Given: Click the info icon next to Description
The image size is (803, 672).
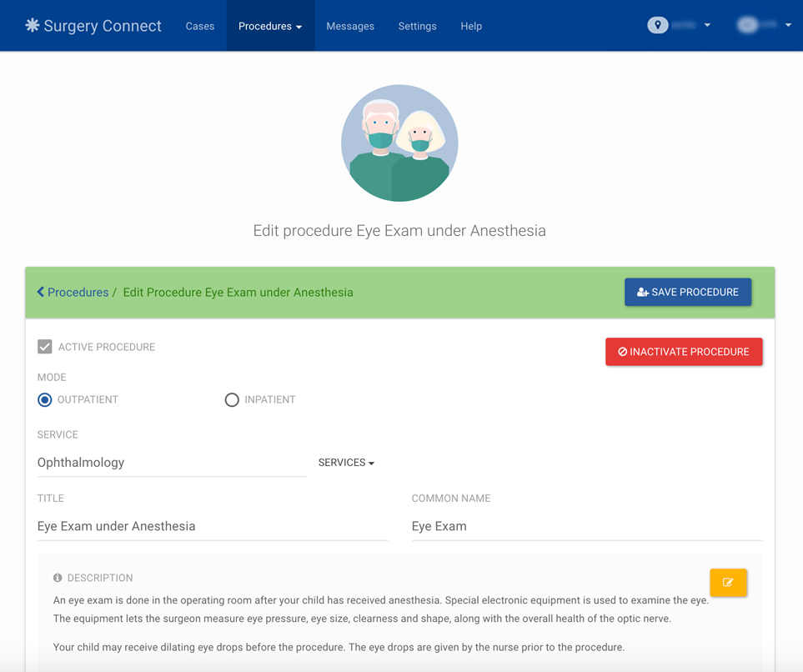Looking at the screenshot, I should tap(56, 578).
